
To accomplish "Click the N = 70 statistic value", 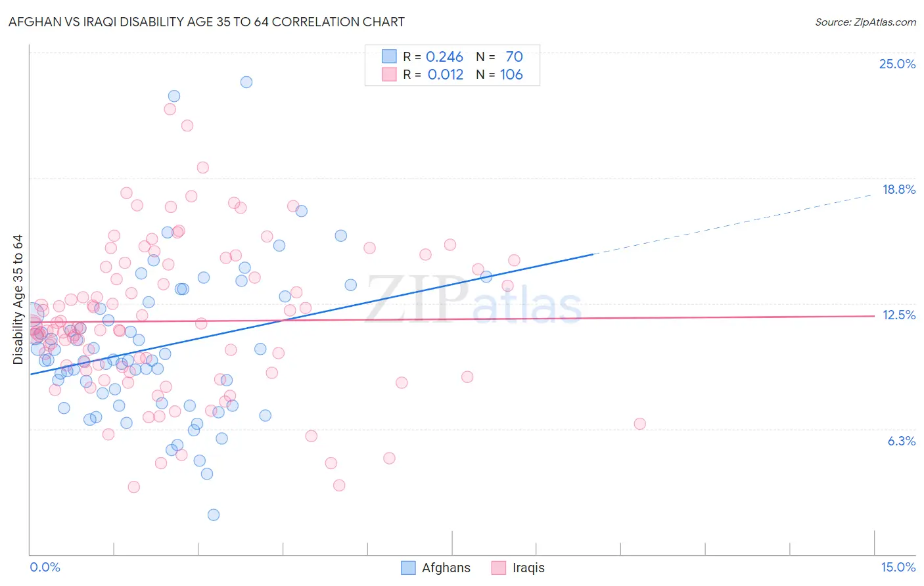I will pos(499,56).
